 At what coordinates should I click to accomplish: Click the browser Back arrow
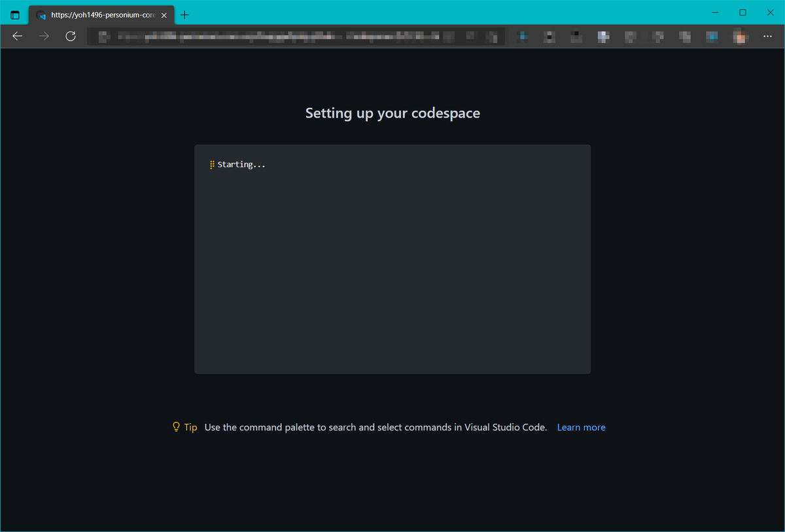18,36
